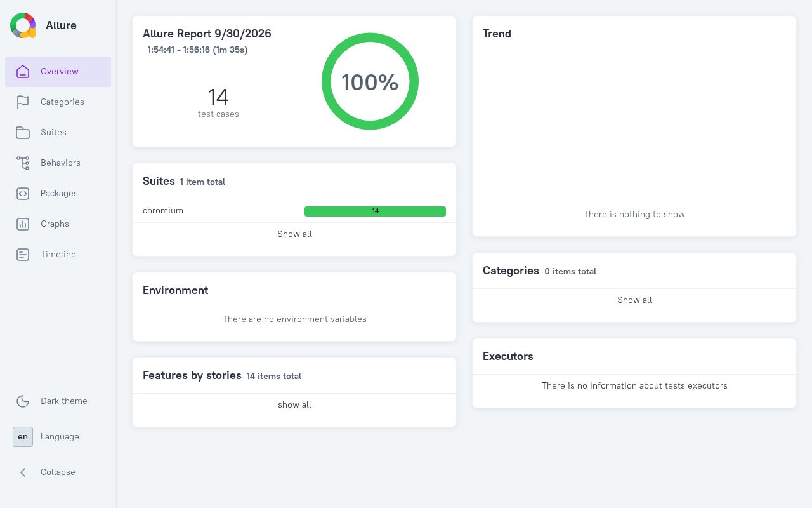Viewport: 812px width, 508px height.
Task: Click the Allure title text
Action: tap(61, 25)
